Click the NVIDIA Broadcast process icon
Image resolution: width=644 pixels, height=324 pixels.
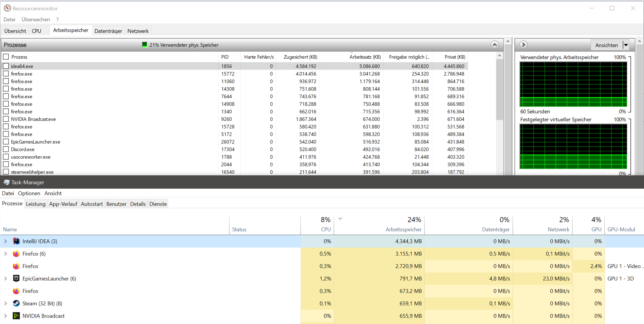(16, 316)
